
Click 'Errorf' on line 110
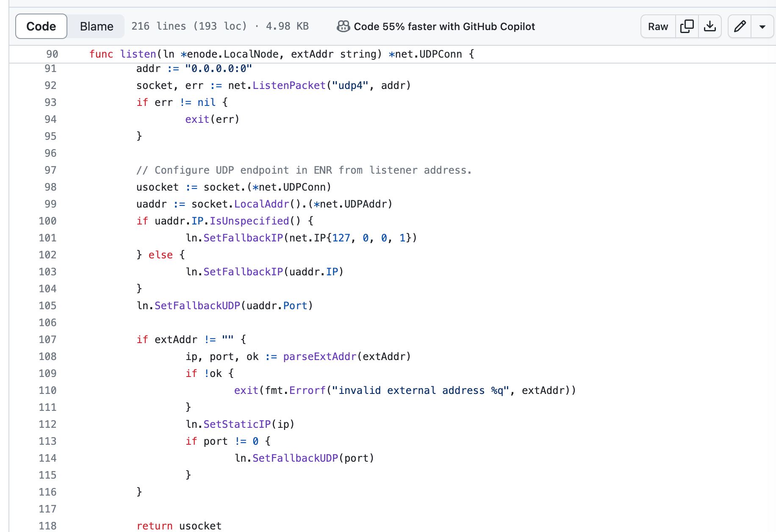pos(308,391)
